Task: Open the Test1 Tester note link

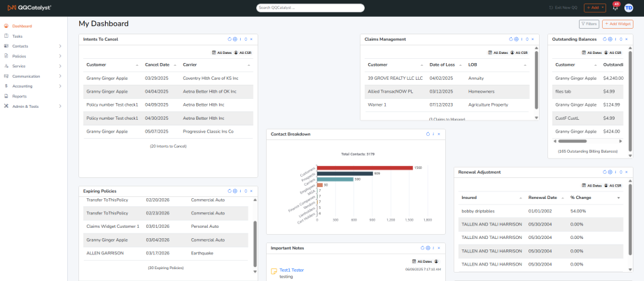Action: (292, 270)
